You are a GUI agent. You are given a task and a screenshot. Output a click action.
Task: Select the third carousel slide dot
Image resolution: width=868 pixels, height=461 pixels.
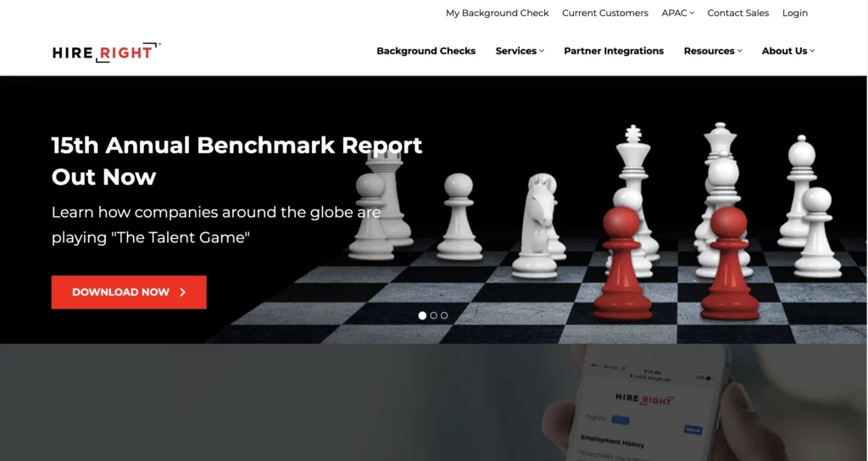point(444,315)
